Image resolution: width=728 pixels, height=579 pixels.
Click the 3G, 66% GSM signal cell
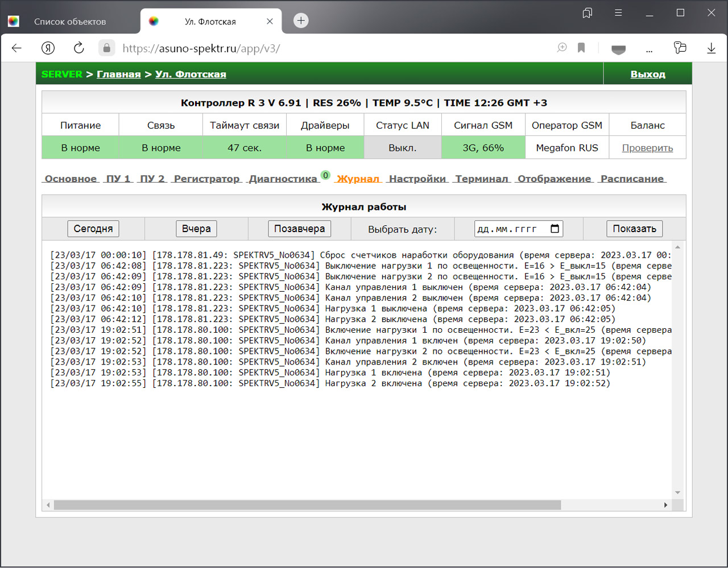(483, 148)
